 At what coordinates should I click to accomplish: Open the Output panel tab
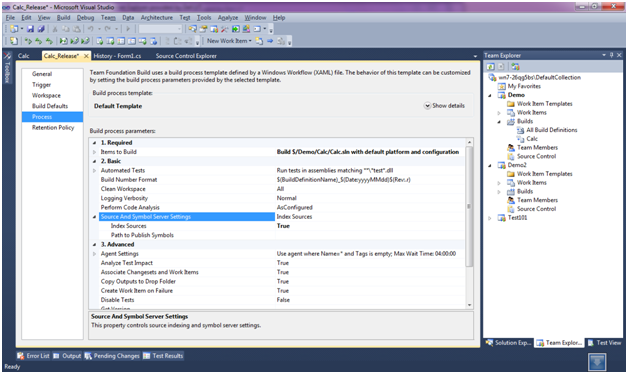coord(67,356)
